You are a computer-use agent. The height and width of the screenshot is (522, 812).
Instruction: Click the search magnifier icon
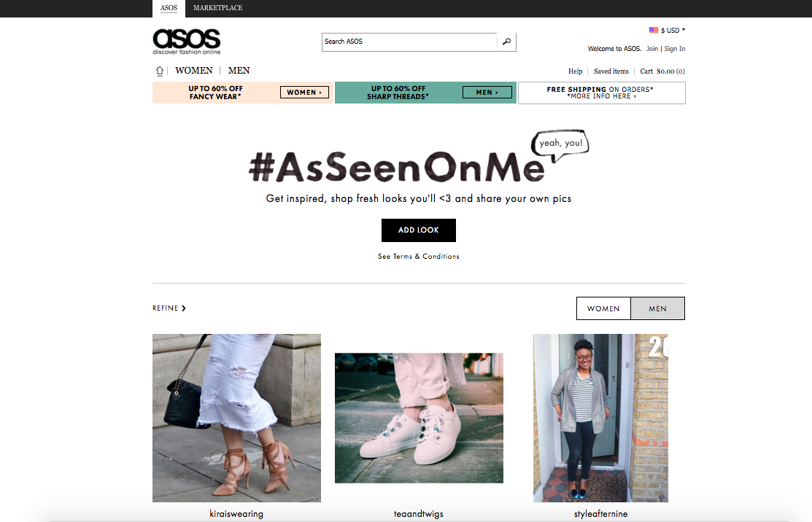pos(506,42)
